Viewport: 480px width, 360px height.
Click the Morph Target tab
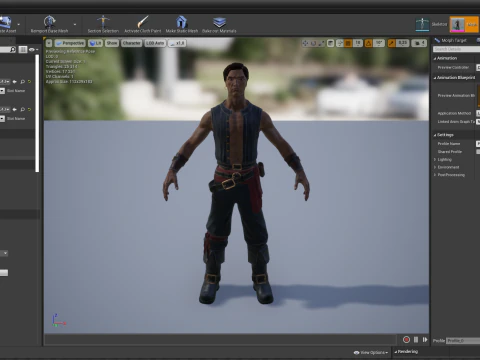pos(451,40)
